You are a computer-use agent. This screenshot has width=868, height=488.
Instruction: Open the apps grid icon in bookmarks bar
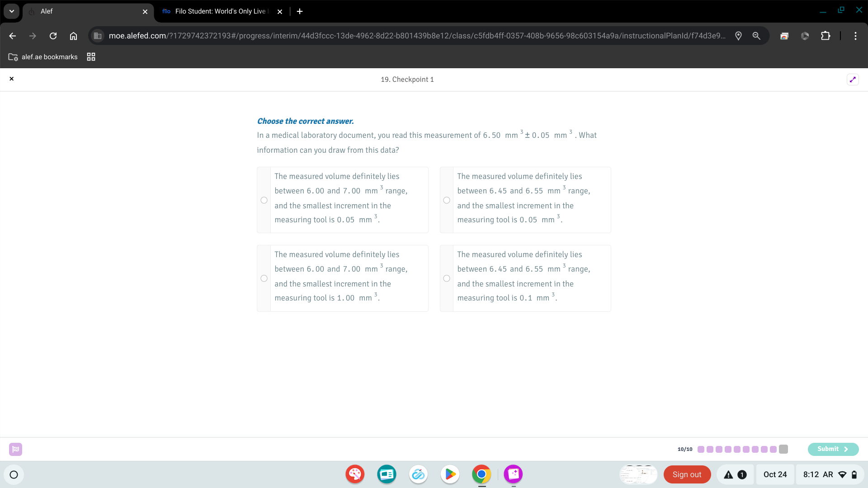click(x=91, y=57)
